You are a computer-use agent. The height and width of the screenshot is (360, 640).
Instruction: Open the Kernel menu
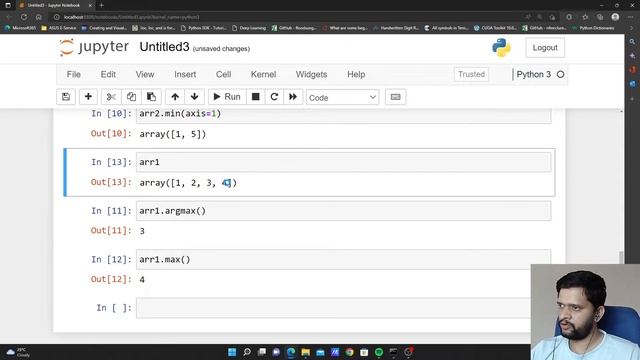coord(263,74)
